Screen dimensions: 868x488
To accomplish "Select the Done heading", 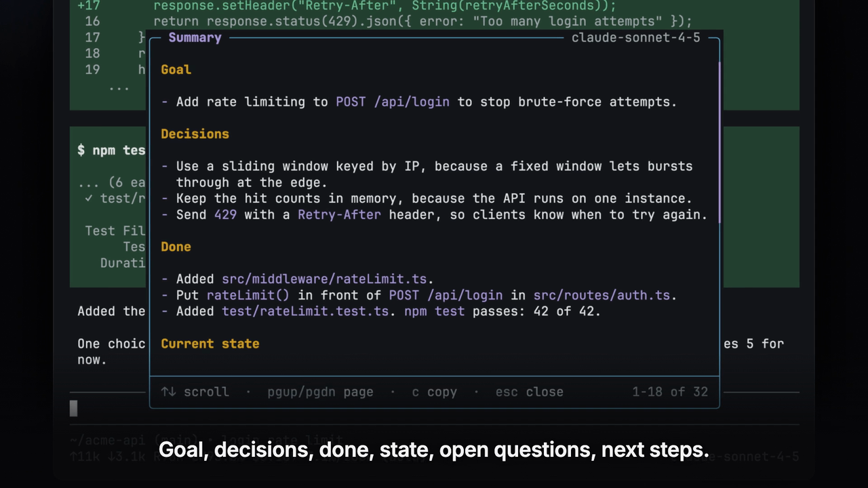I will [x=176, y=247].
